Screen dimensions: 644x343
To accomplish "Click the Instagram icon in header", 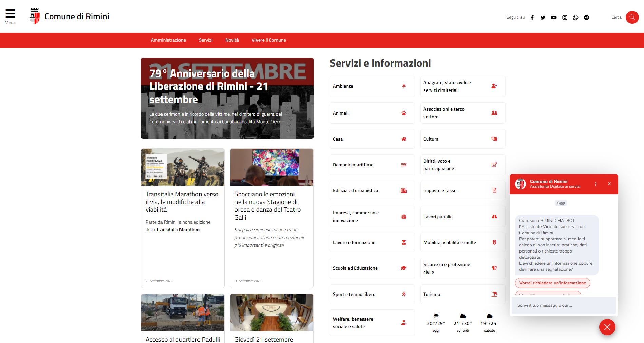I will point(565,18).
